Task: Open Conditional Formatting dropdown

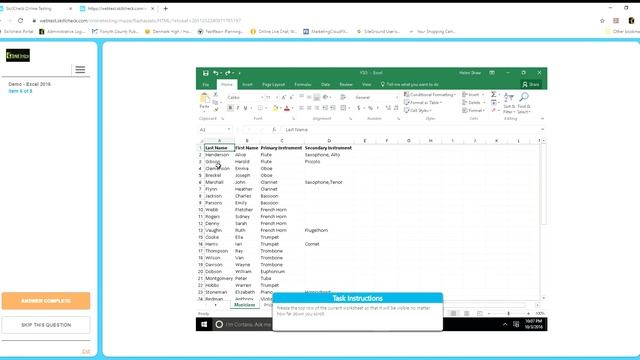Action: coord(430,95)
